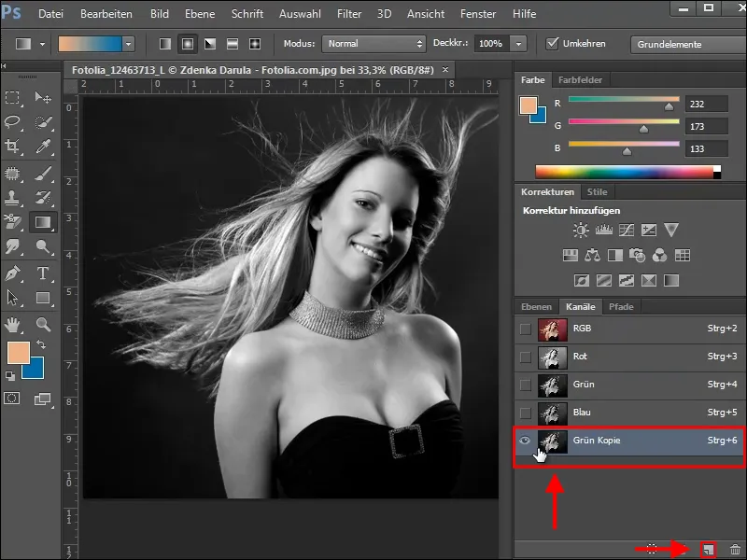The image size is (747, 560).
Task: Toggle Quick Mask mode
Action: pos(12,399)
